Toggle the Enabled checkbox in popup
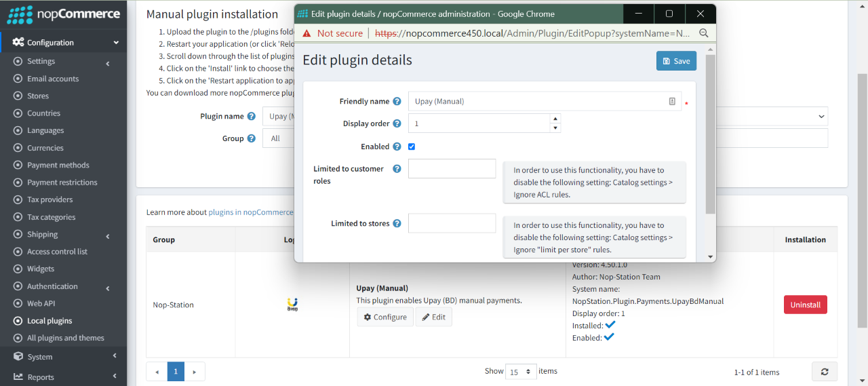This screenshot has height=386, width=868. pyautogui.click(x=412, y=147)
